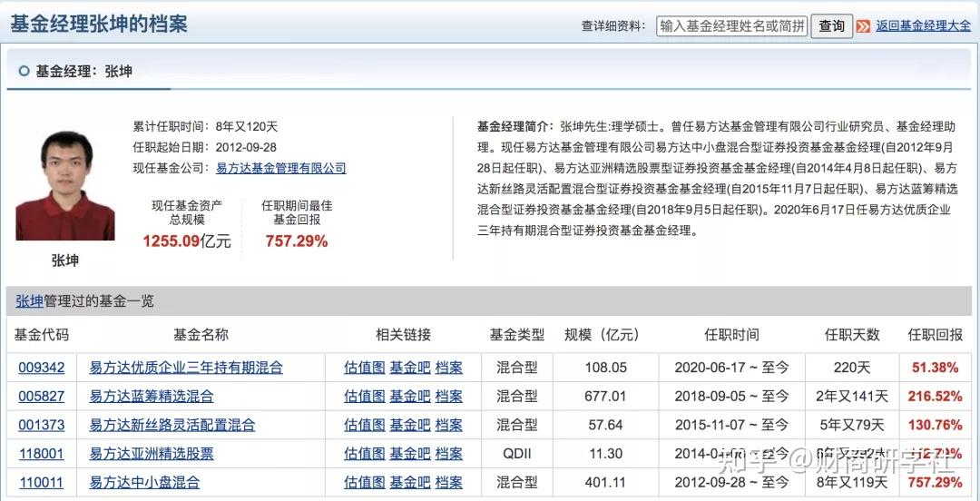Open 估值图 for 易方达亚洲精选股票
The width and height of the screenshot is (980, 501).
pos(365,454)
